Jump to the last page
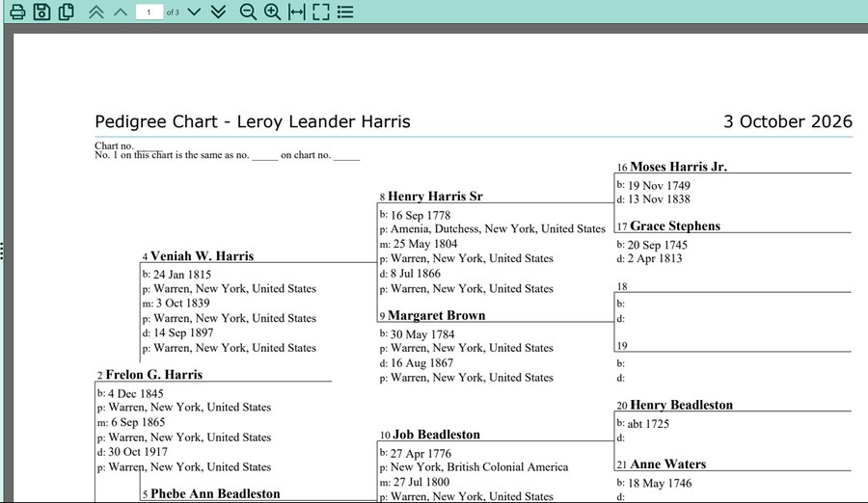Image resolution: width=868 pixels, height=503 pixels. [x=218, y=12]
